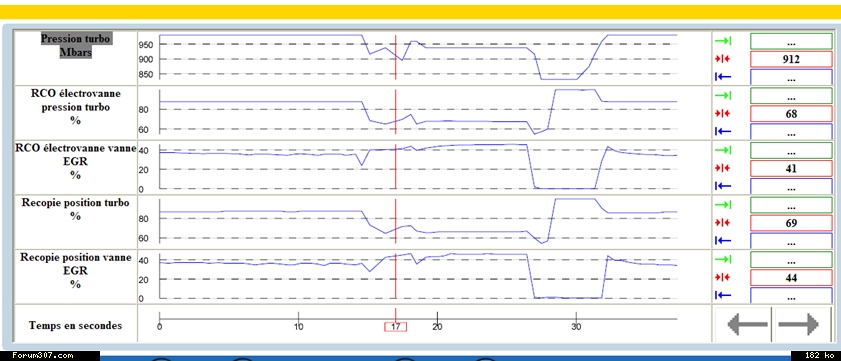Click red cursor icon beside value 41
The image size is (841, 361).
click(723, 168)
